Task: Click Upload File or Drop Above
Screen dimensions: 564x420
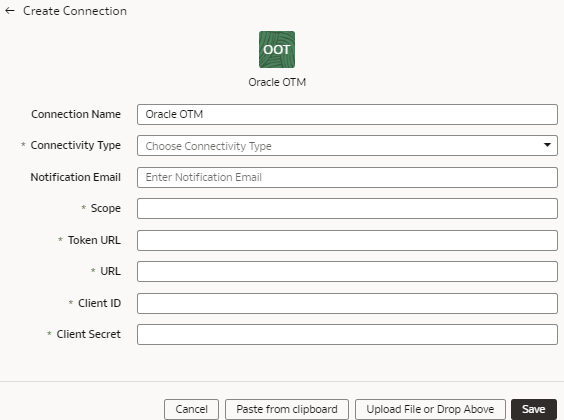Action: pyautogui.click(x=430, y=409)
